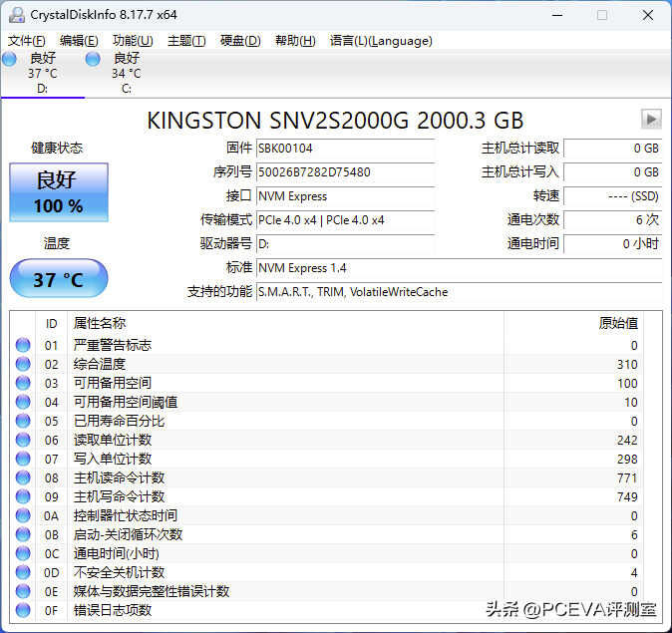Click the supported features field with TRIM

[459, 292]
